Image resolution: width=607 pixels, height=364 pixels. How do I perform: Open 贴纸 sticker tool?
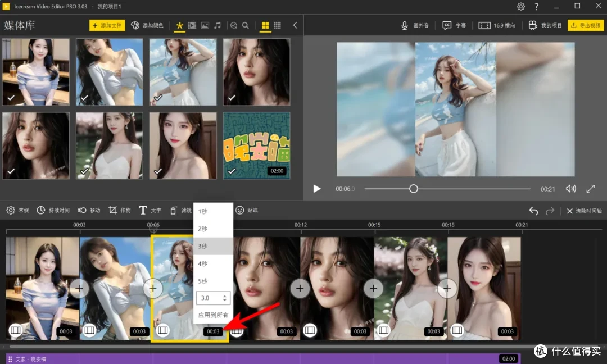(247, 210)
